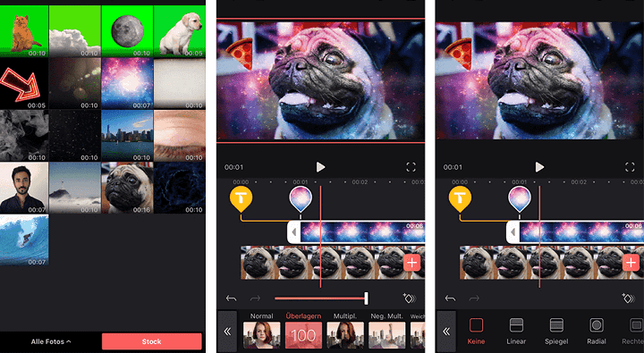Play the video in the right editor
This screenshot has height=353, width=644.
[x=539, y=167]
